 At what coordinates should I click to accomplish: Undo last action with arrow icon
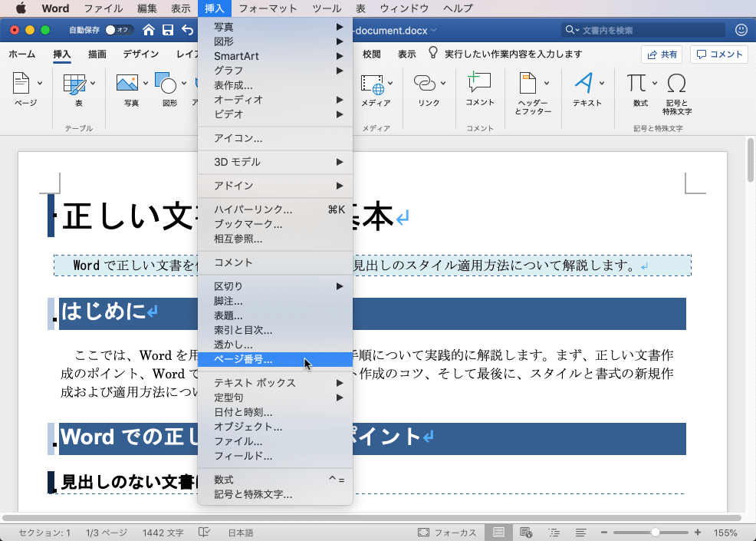(x=188, y=30)
